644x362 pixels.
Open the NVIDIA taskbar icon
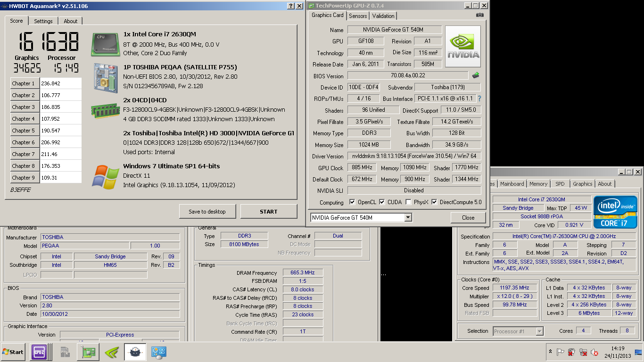pos(112,352)
